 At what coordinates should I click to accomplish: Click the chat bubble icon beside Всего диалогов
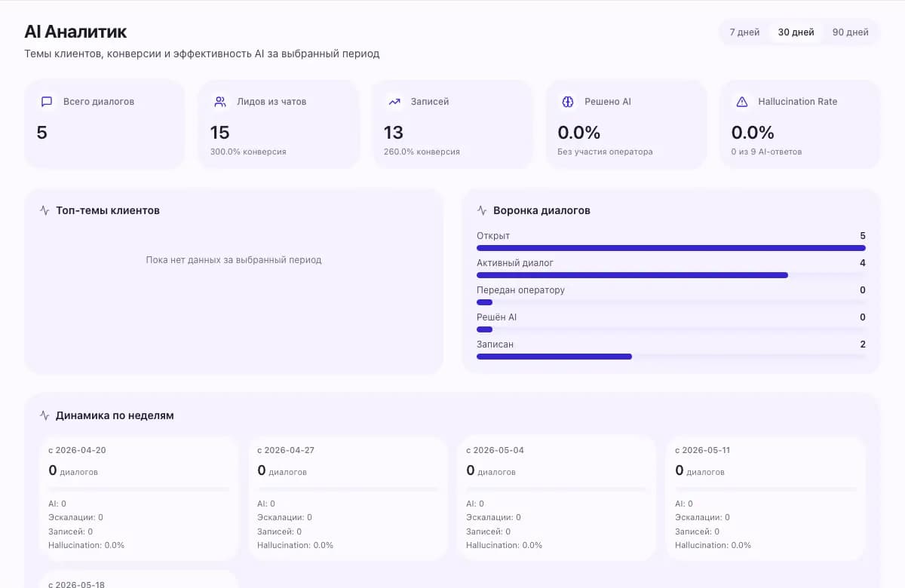tap(47, 101)
